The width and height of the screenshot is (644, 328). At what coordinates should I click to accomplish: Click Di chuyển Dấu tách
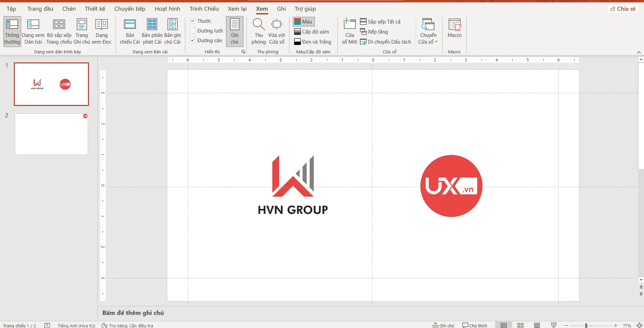coord(385,42)
